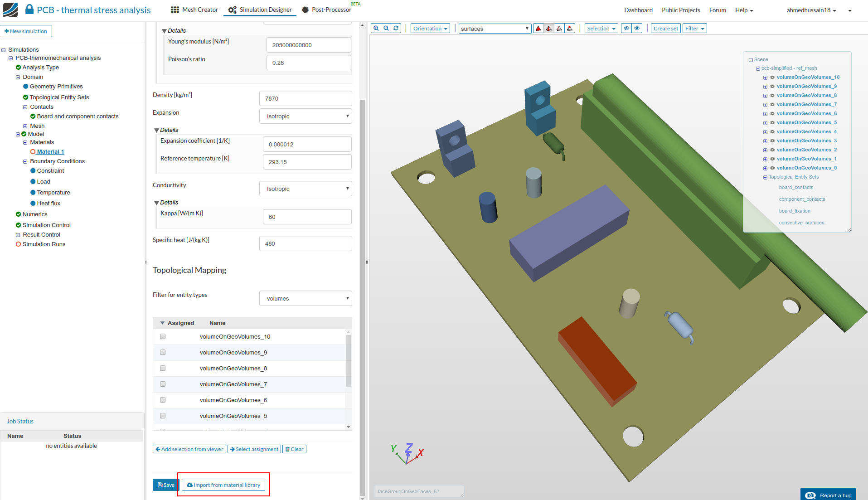This screenshot has height=500, width=868.
Task: Open the Expansion type Isotropic dropdown
Action: click(x=305, y=116)
